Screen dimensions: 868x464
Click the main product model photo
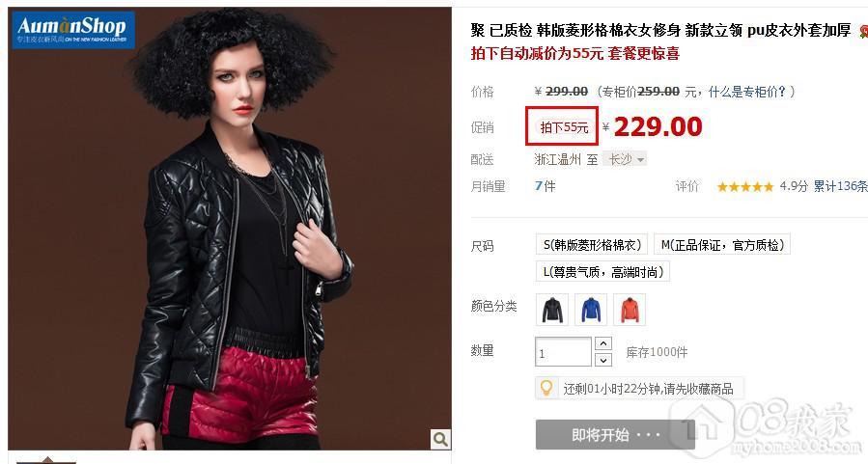230,229
